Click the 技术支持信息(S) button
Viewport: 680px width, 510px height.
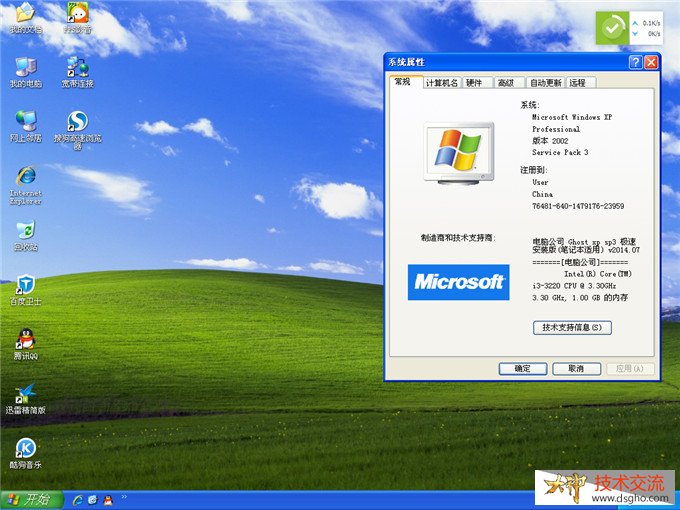click(x=572, y=327)
